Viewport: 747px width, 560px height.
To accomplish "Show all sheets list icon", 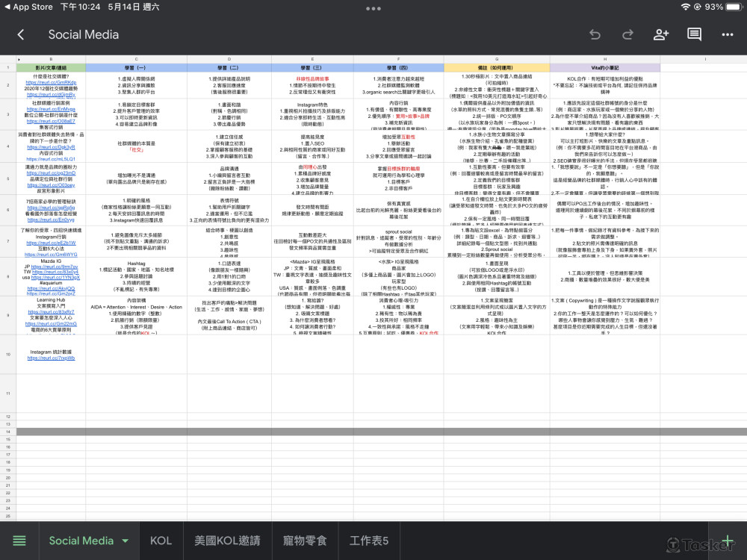I will tap(19, 541).
